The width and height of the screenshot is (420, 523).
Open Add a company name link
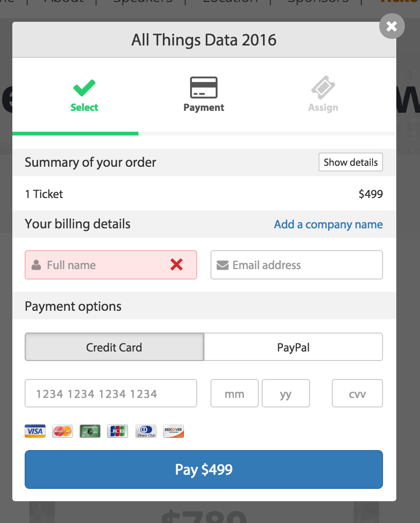(x=328, y=224)
